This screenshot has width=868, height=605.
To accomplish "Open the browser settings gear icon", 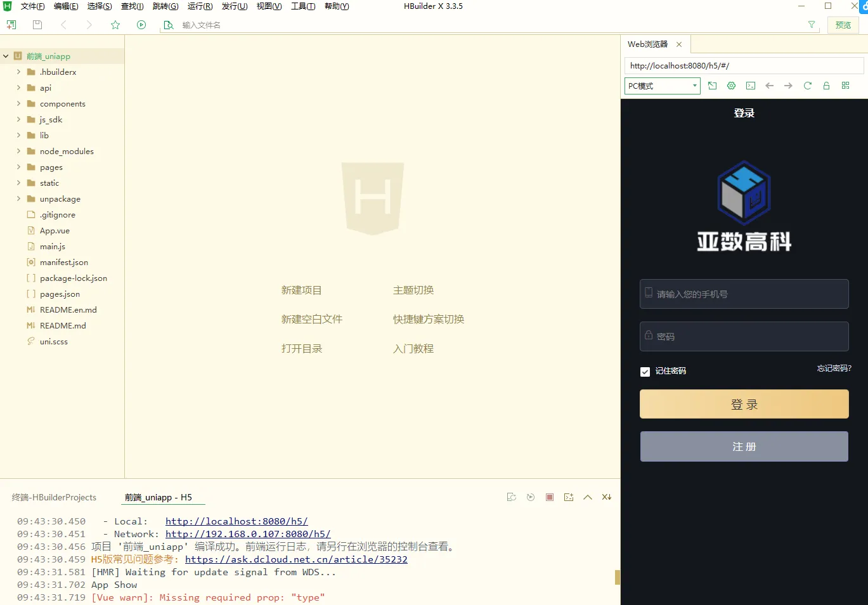I will pos(731,86).
